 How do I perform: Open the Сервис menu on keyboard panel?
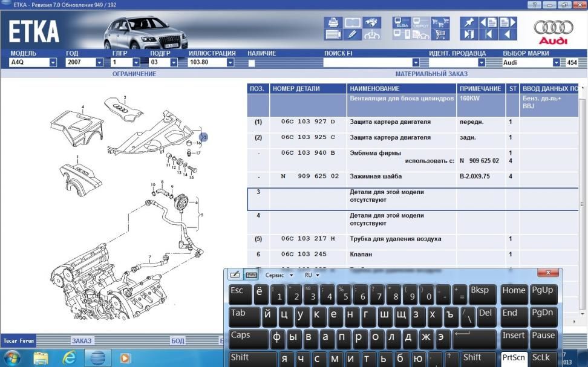tap(279, 275)
